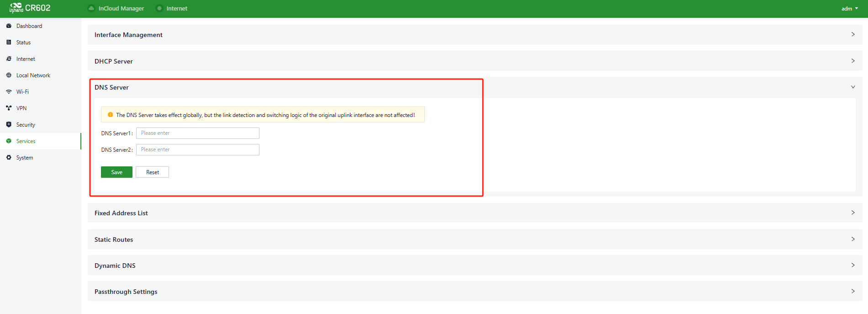Click the Static Routes heading
This screenshot has height=314, width=868.
(x=114, y=239)
